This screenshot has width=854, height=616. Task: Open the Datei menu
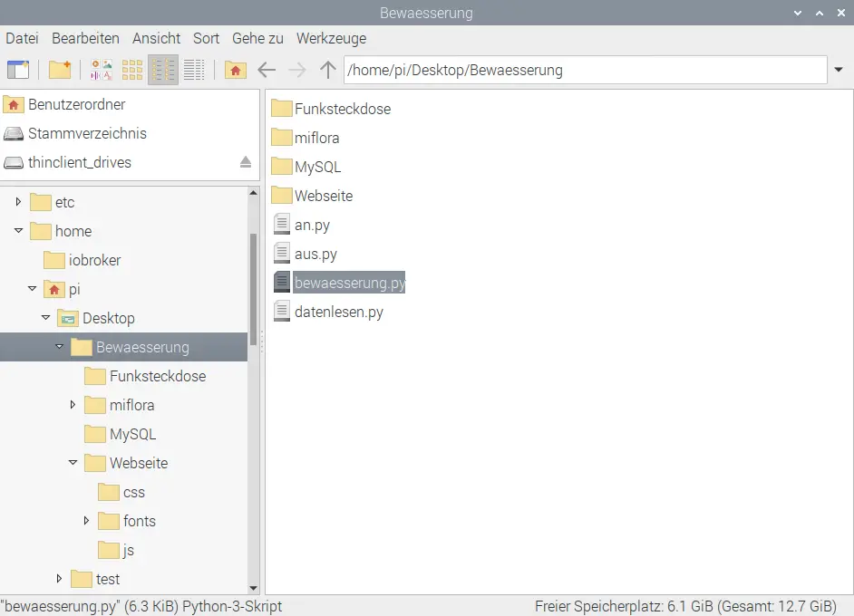point(23,39)
